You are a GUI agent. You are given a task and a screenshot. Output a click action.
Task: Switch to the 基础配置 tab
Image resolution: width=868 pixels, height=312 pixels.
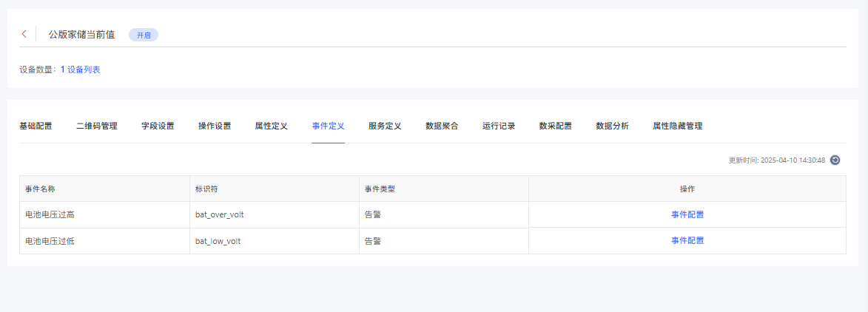(36, 126)
